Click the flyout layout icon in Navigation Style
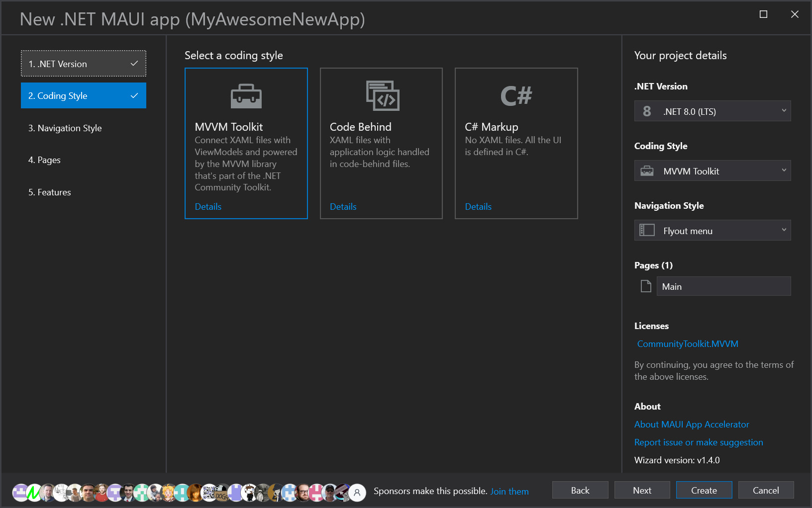The height and width of the screenshot is (508, 812). click(x=647, y=230)
